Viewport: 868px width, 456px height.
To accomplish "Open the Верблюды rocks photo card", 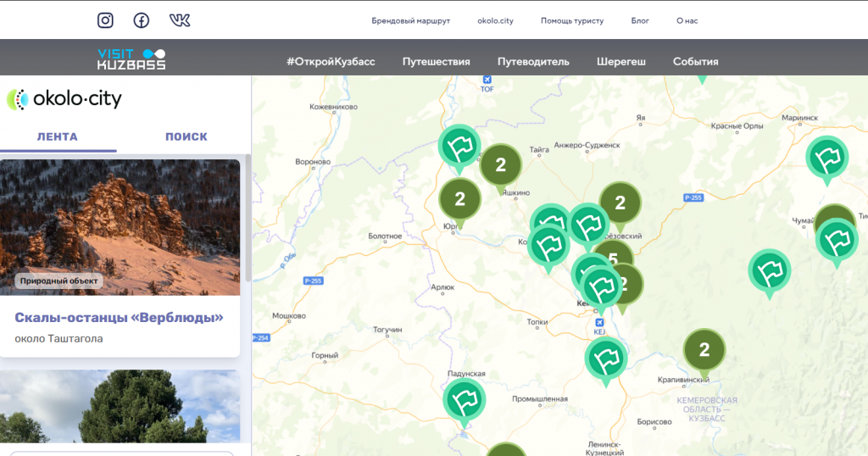I will coord(120,227).
